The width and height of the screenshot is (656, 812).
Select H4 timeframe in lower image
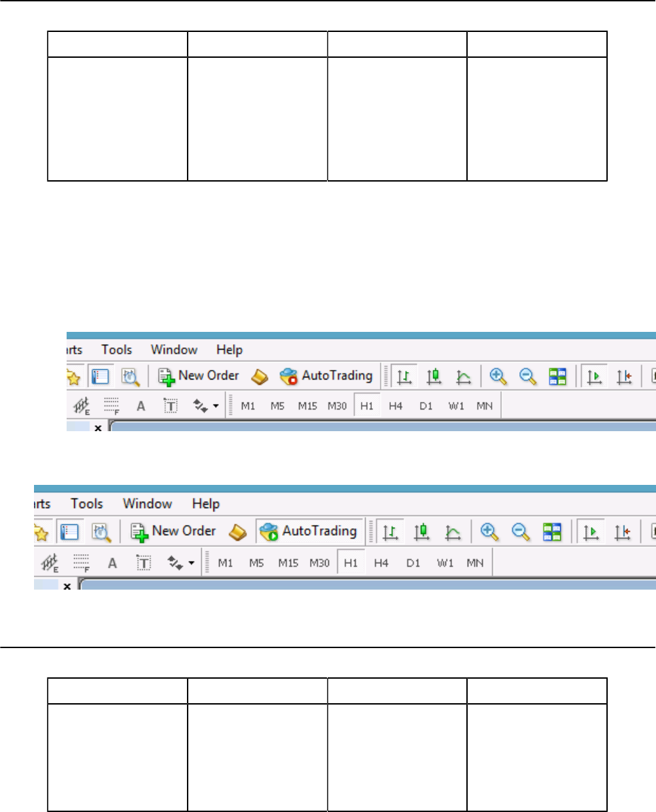(381, 563)
